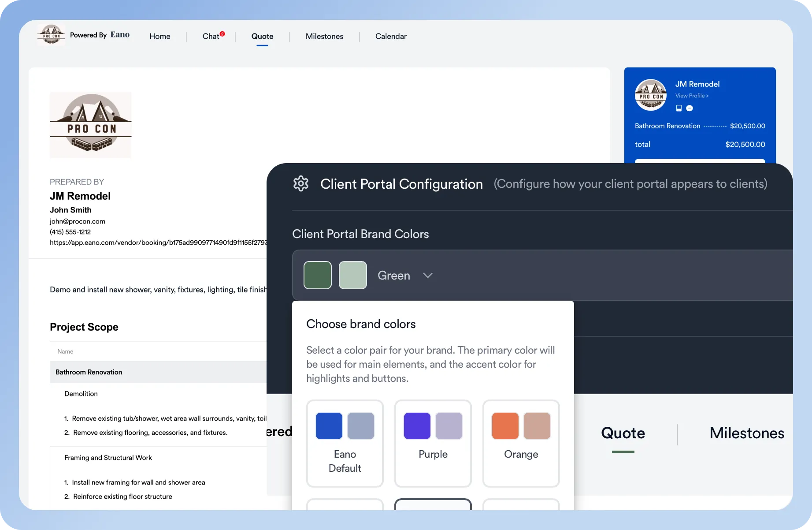Viewport: 812px width, 530px height.
Task: Click the JM Remodel name in blue card
Action: 697,84
